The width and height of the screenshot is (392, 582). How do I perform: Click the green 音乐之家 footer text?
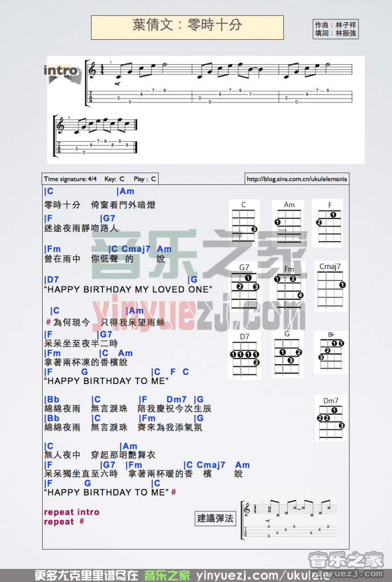pos(167,575)
